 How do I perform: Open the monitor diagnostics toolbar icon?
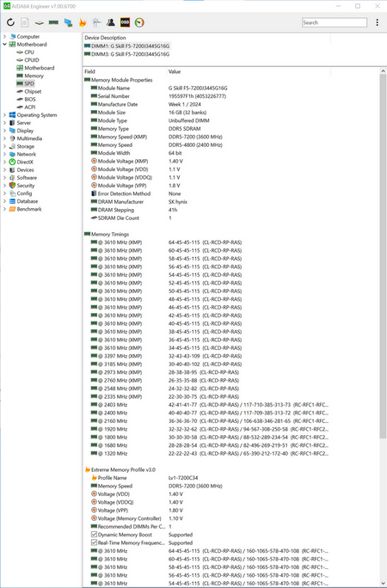click(68, 23)
